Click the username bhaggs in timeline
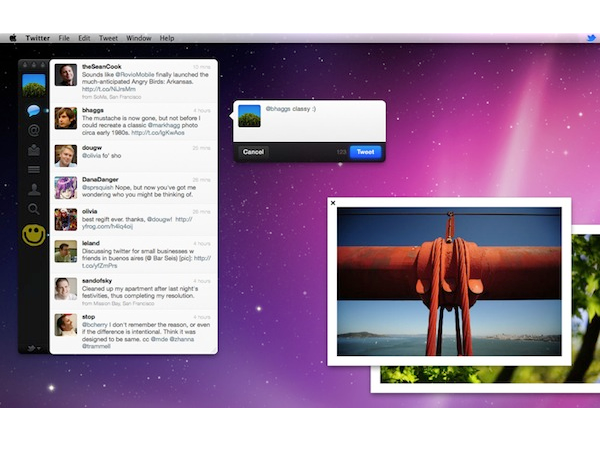Screen dimensions: 600x450 point(93,110)
